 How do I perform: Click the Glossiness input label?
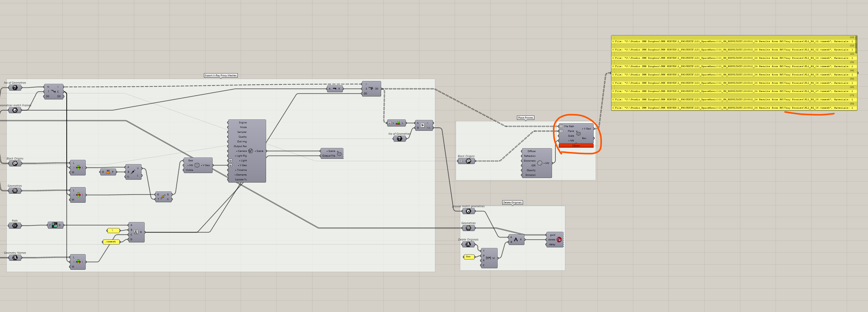click(x=529, y=161)
